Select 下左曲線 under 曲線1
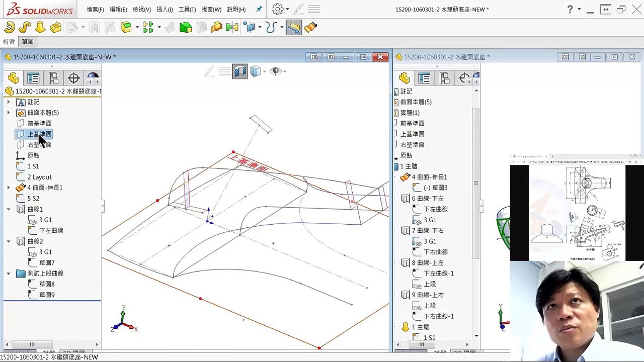 [x=51, y=230]
